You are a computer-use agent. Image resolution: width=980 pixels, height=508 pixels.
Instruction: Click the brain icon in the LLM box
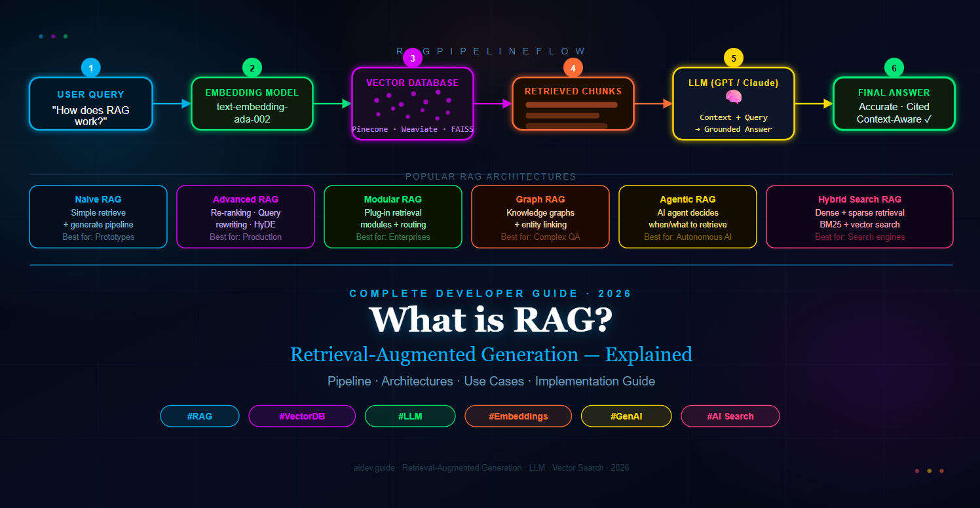click(x=734, y=96)
